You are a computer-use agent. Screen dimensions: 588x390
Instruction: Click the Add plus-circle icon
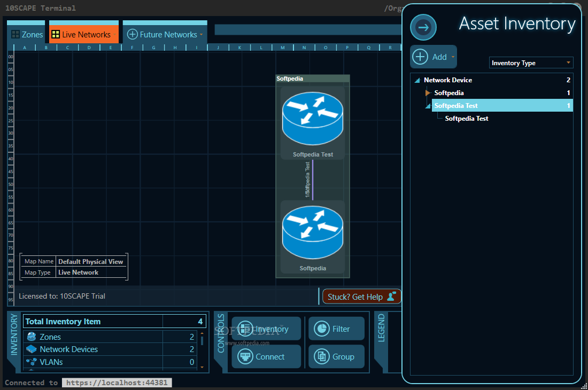420,57
